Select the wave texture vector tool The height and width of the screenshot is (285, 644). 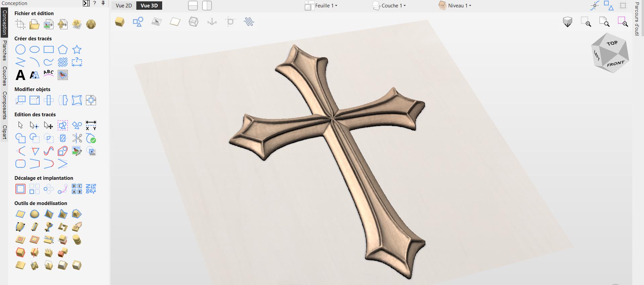(x=63, y=62)
